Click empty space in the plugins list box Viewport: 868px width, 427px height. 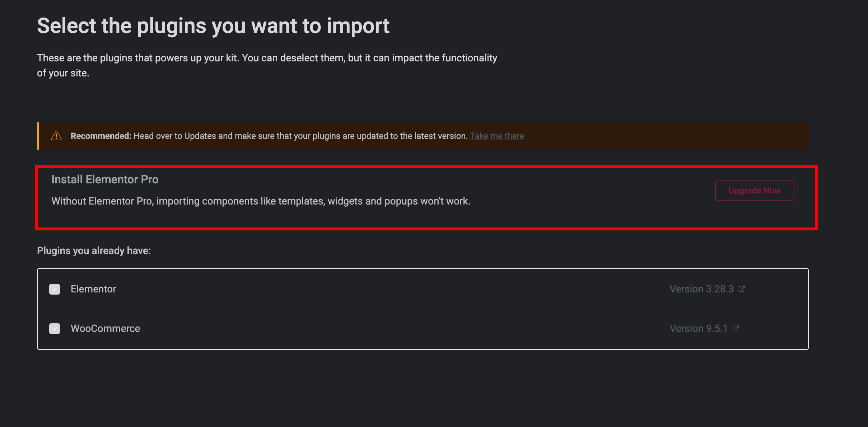tap(395, 309)
